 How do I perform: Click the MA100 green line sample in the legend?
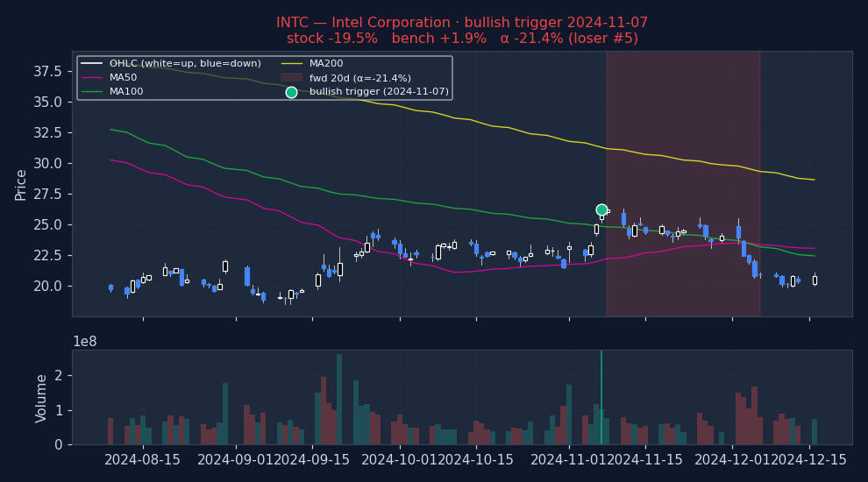(x=91, y=92)
